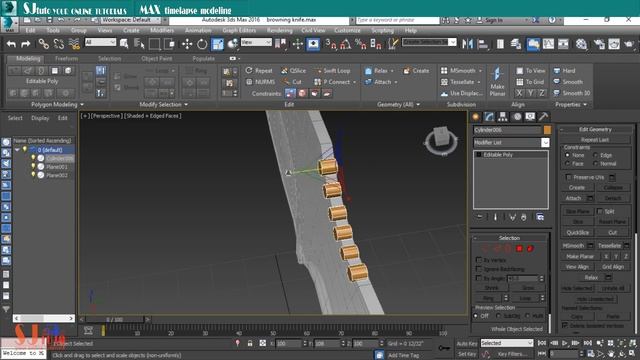Collapse the 0 (default) layer tree node
The image size is (640, 360).
[17, 150]
